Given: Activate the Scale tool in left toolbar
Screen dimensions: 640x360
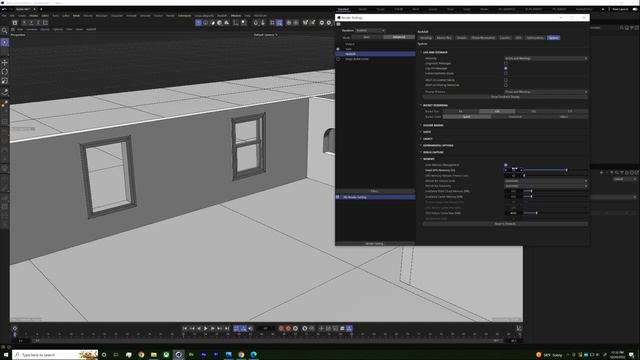Looking at the screenshot, I should (4, 81).
